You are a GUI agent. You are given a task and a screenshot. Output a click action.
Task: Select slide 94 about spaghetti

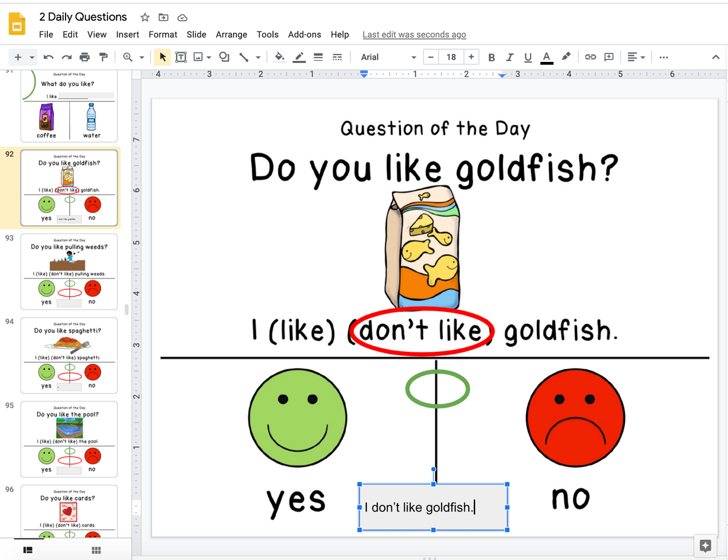[69, 356]
